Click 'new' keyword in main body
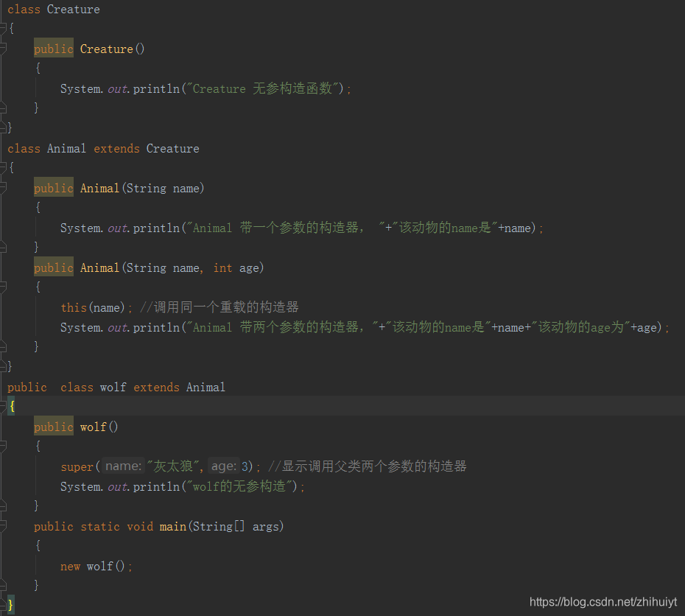The width and height of the screenshot is (685, 616). click(70, 566)
